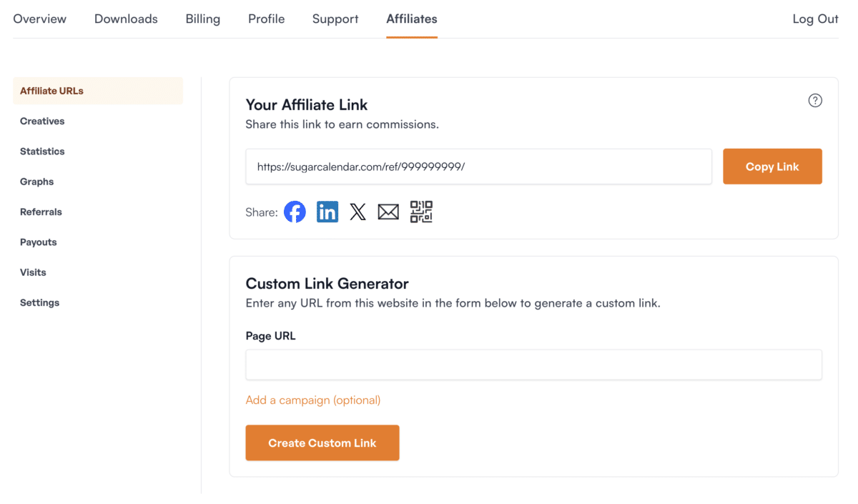The image size is (858, 504).
Task: Focus the Page URL input field
Action: 533,365
